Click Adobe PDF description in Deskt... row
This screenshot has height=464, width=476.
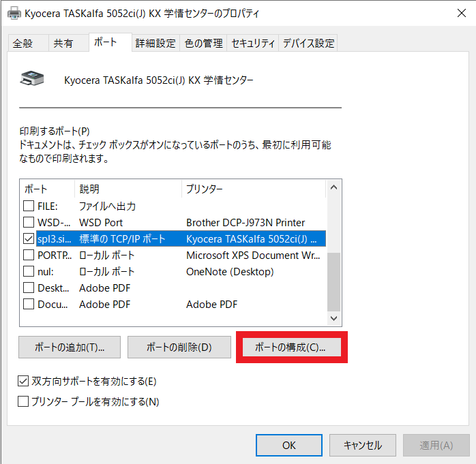pyautogui.click(x=105, y=288)
